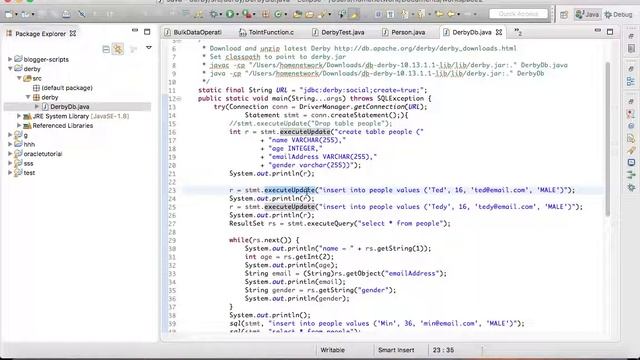
Task: Switch to Java perspective
Action: pyautogui.click(x=587, y=15)
